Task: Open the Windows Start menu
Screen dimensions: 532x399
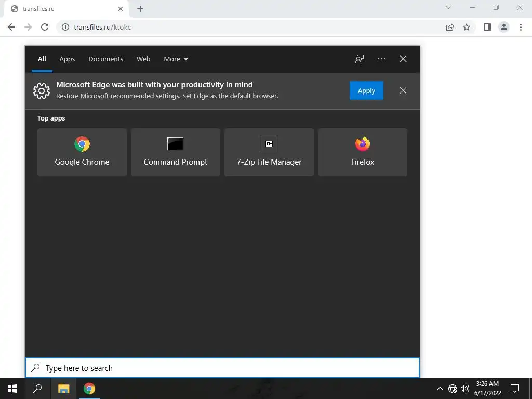Action: (x=12, y=389)
